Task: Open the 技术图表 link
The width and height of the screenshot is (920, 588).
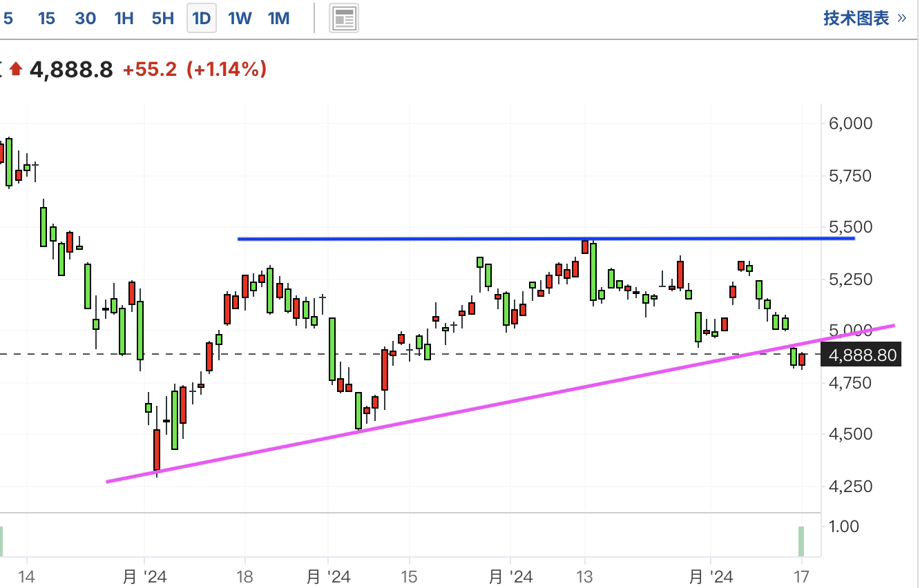Action: point(865,18)
